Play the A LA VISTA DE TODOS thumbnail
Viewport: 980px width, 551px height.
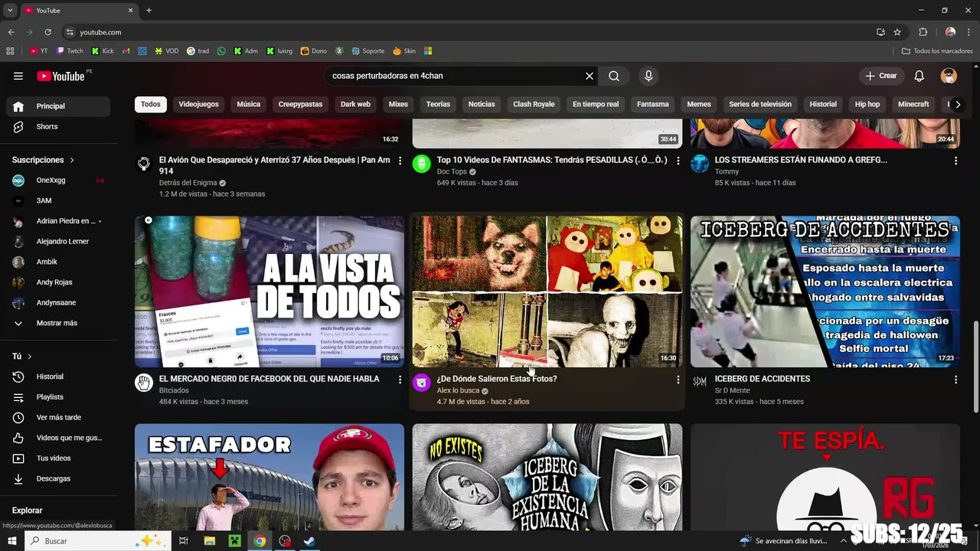[269, 292]
